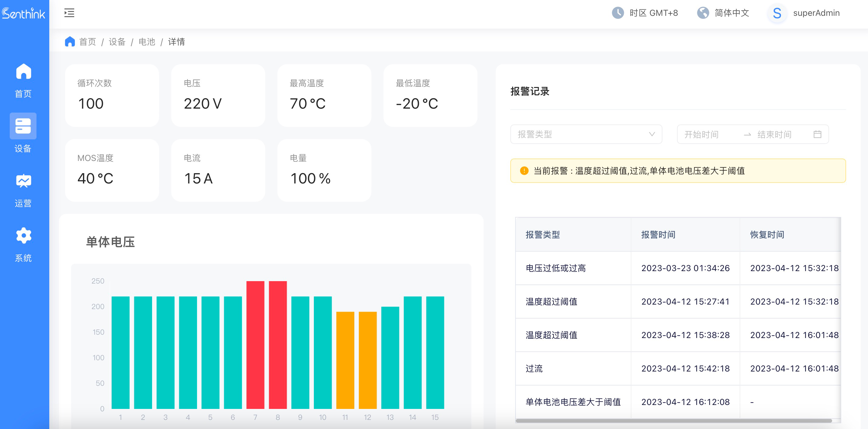The height and width of the screenshot is (429, 868).
Task: Click the Senthink logo
Action: point(24,13)
